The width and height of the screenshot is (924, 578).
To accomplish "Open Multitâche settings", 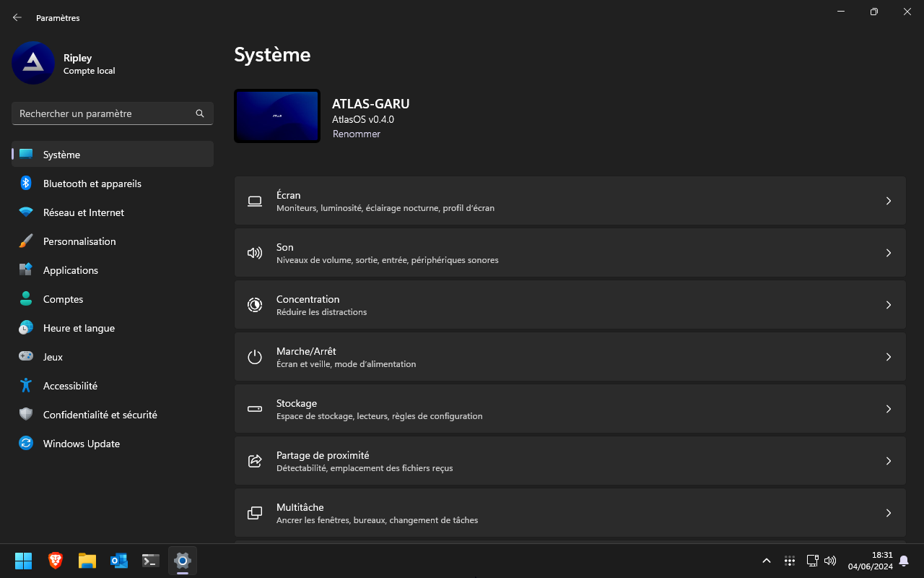I will click(570, 513).
